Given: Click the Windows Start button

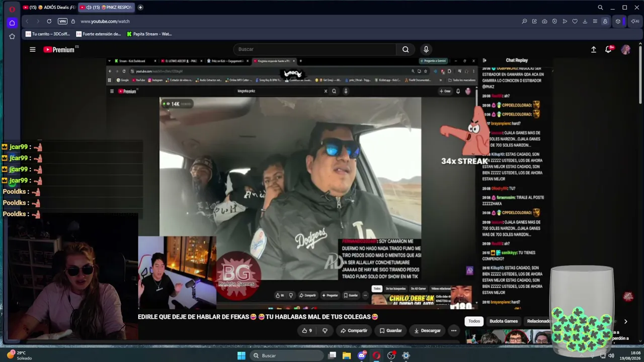Looking at the screenshot, I should 242,355.
